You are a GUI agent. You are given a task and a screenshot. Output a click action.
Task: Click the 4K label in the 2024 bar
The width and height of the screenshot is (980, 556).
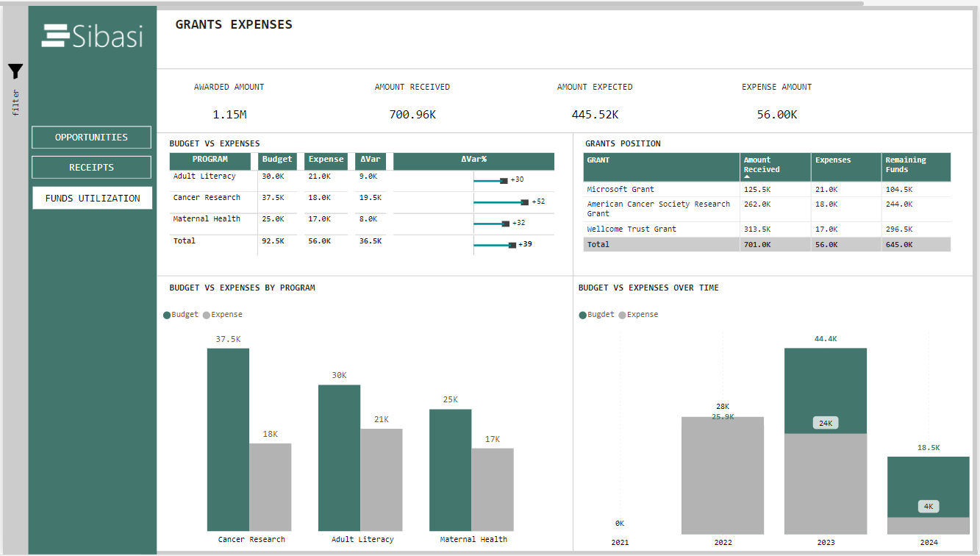929,507
